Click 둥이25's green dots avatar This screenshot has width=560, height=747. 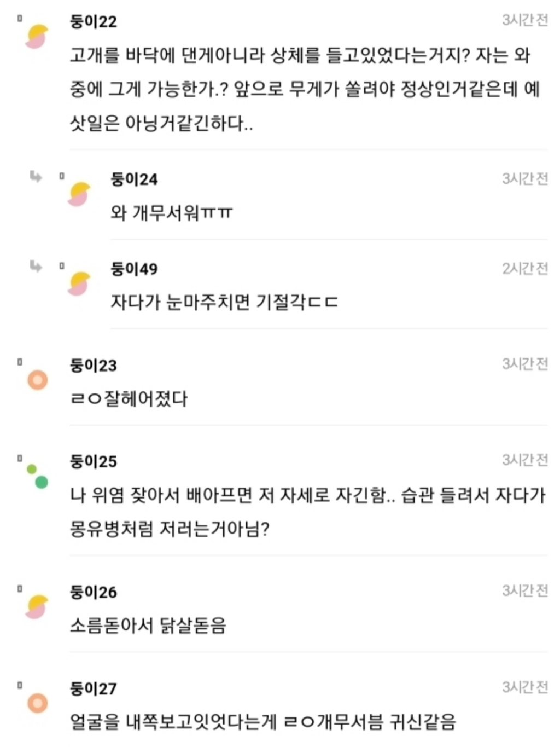(37, 476)
